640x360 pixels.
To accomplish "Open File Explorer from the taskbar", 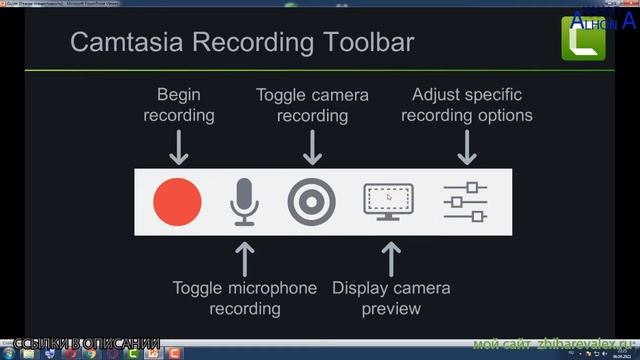I will coord(29,353).
